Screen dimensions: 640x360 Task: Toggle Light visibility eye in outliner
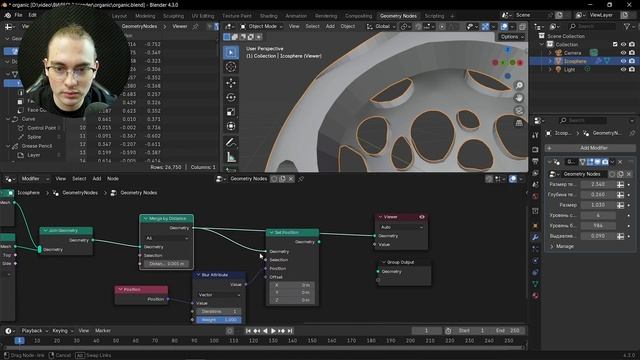pos(623,69)
